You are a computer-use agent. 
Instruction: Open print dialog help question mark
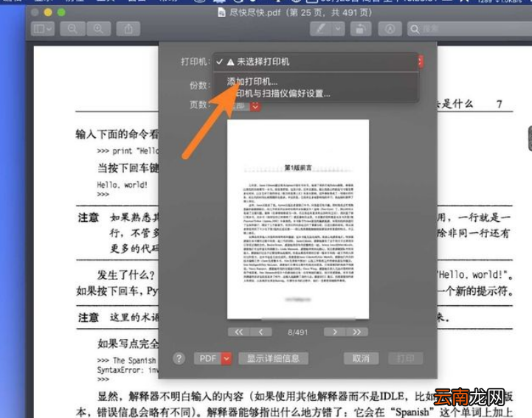pos(179,358)
